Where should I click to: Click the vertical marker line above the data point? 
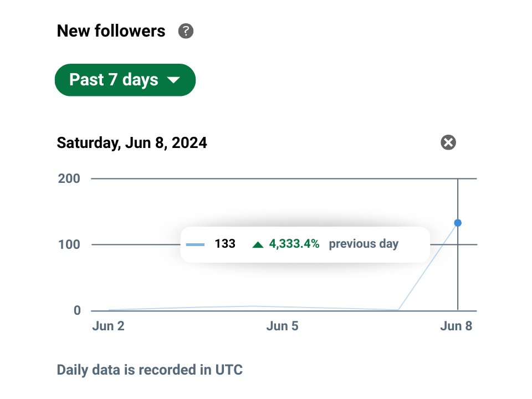(x=458, y=199)
